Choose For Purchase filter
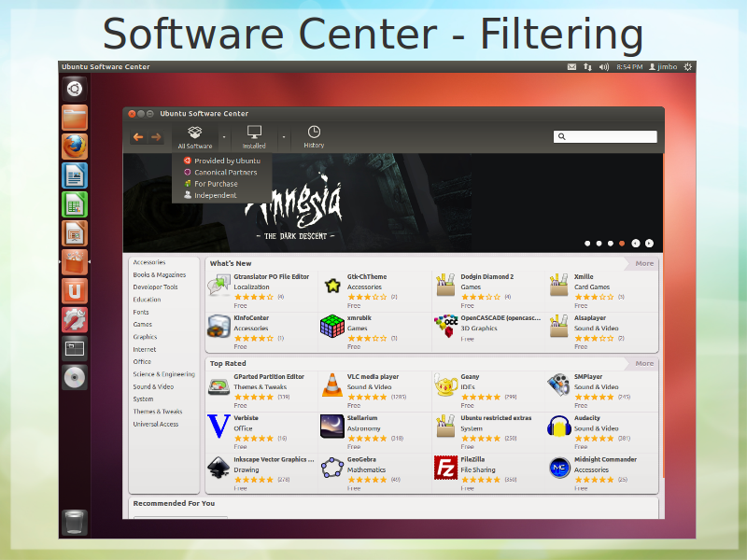The width and height of the screenshot is (747, 560). coord(222,184)
